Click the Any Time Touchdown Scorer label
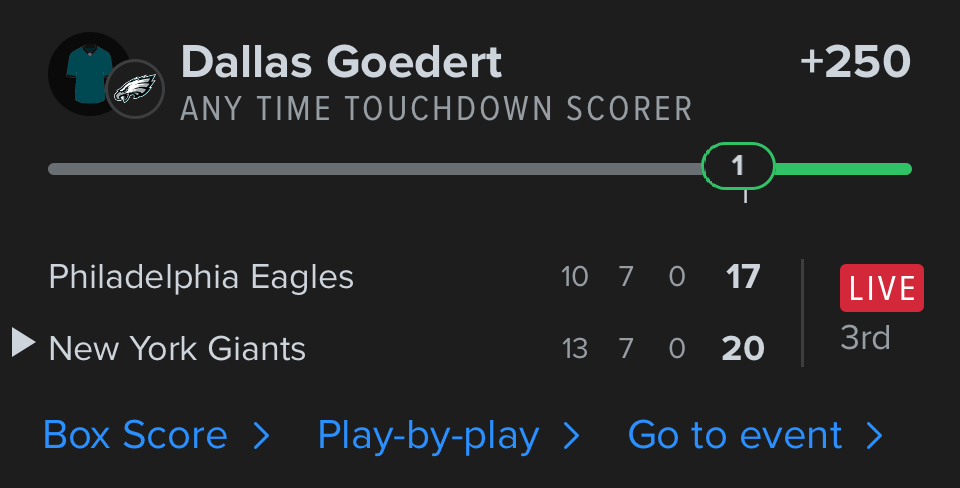This screenshot has width=960, height=488. coord(436,109)
